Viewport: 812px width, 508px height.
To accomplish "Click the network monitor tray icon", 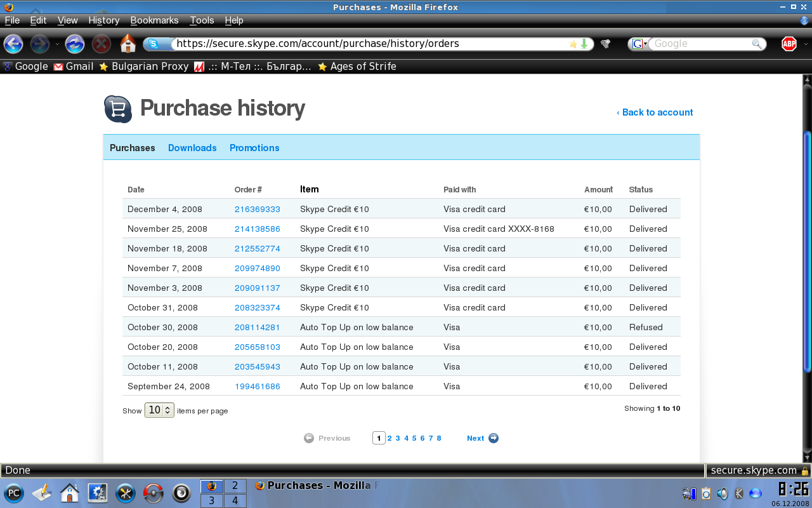I will pos(690,493).
